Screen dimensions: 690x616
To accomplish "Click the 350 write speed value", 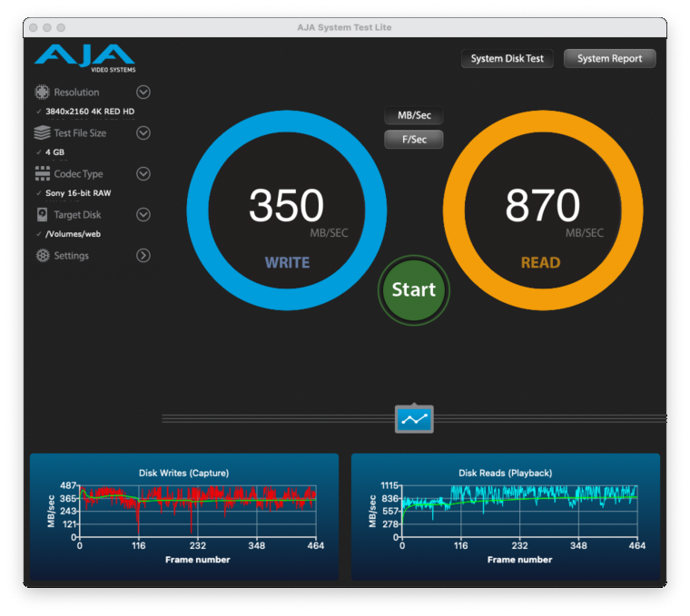I will (x=287, y=205).
